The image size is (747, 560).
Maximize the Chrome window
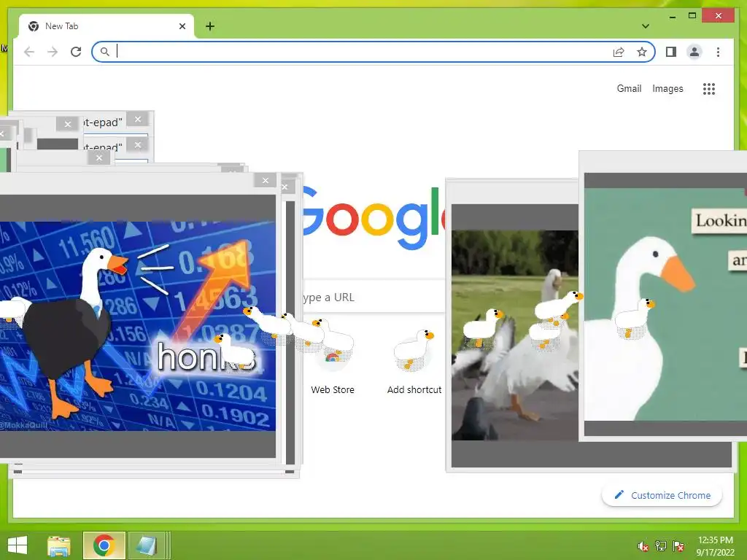tap(692, 16)
